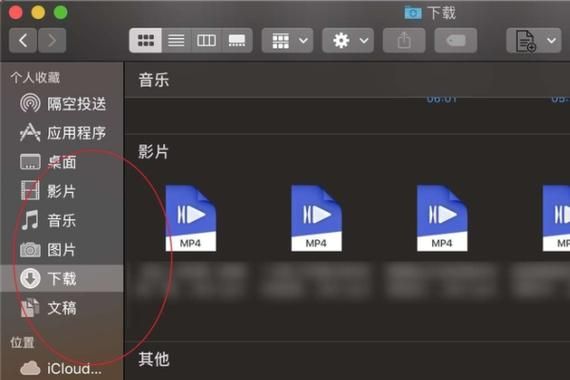Click the edit tags button

pyautogui.click(x=456, y=40)
